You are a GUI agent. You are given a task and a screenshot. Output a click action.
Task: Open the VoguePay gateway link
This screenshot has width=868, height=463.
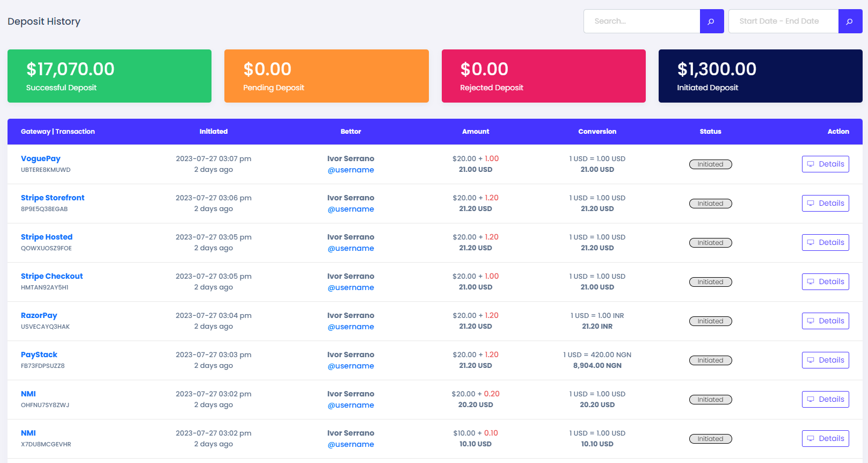coord(41,159)
